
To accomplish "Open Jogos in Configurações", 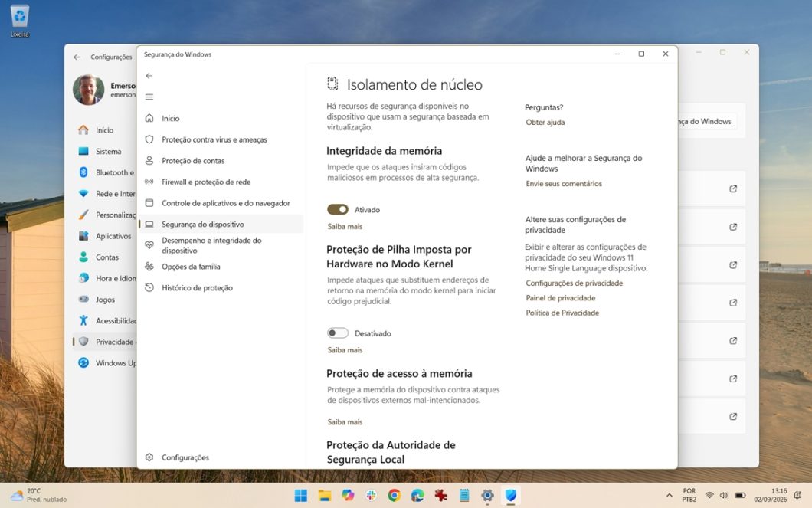I will (x=104, y=300).
